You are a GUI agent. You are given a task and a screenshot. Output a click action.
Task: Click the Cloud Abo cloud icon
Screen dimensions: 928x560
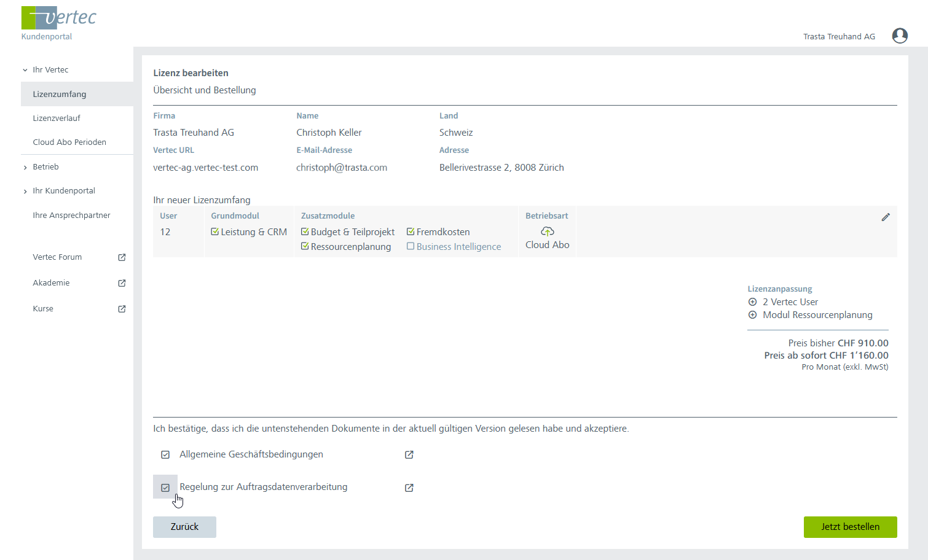coord(547,231)
